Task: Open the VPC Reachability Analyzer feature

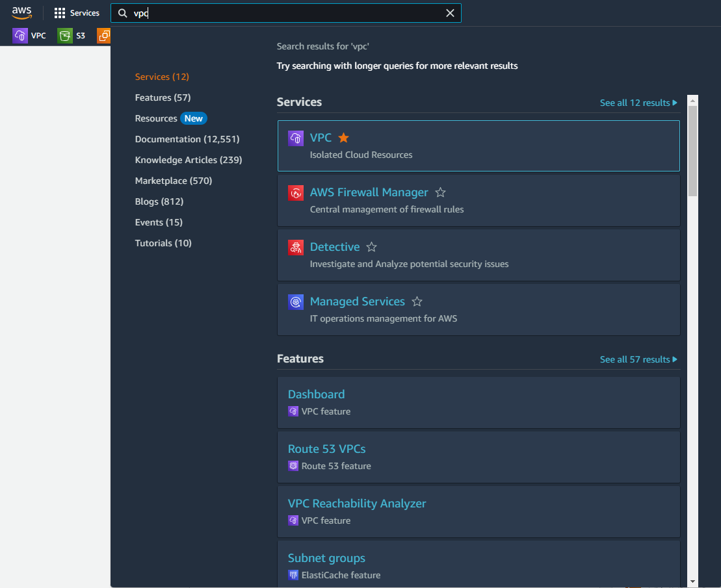Action: pyautogui.click(x=357, y=503)
